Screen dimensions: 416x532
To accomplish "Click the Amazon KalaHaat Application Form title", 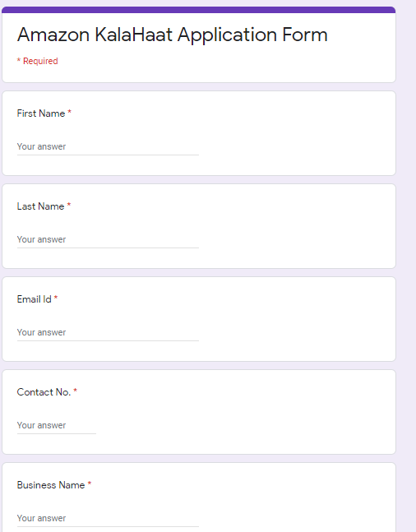I will click(173, 35).
